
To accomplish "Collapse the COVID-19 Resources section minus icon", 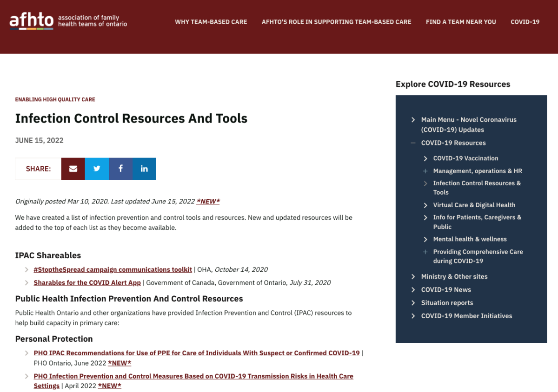I will (413, 143).
